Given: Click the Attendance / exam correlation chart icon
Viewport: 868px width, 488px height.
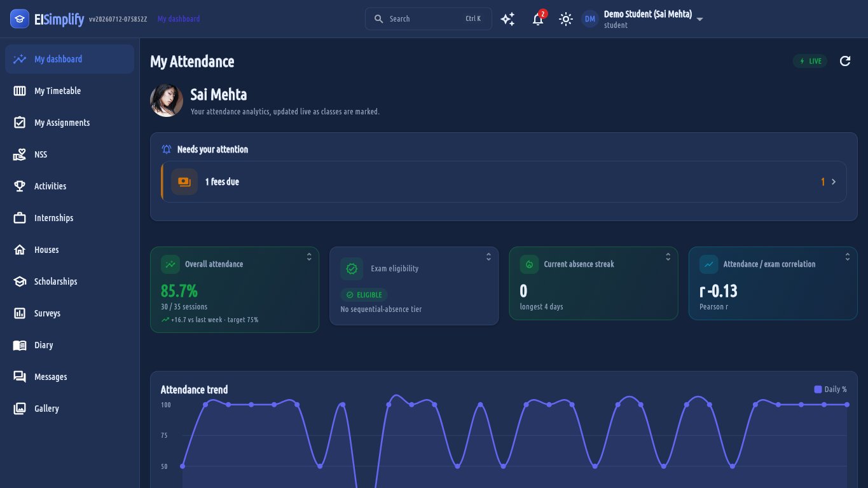Looking at the screenshot, I should coord(708,264).
